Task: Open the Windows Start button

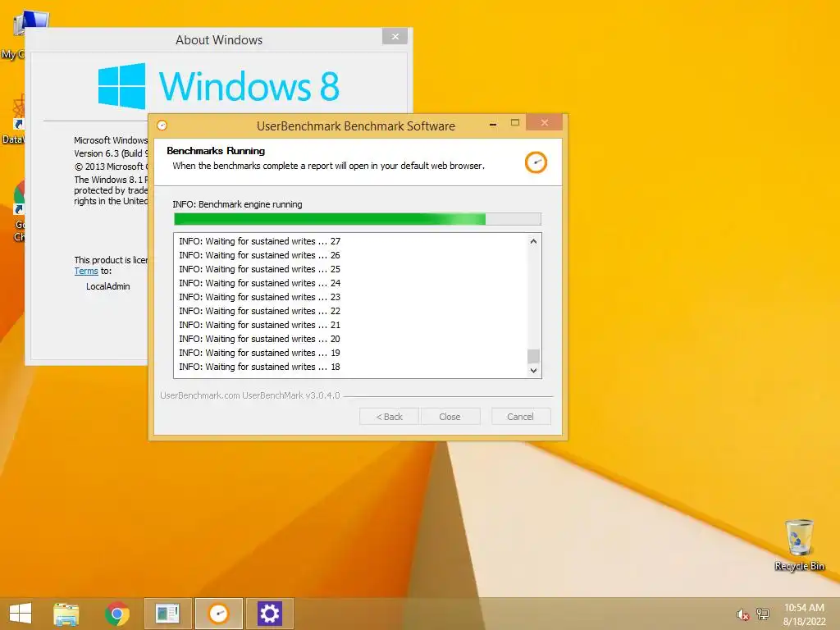Action: coord(21,614)
